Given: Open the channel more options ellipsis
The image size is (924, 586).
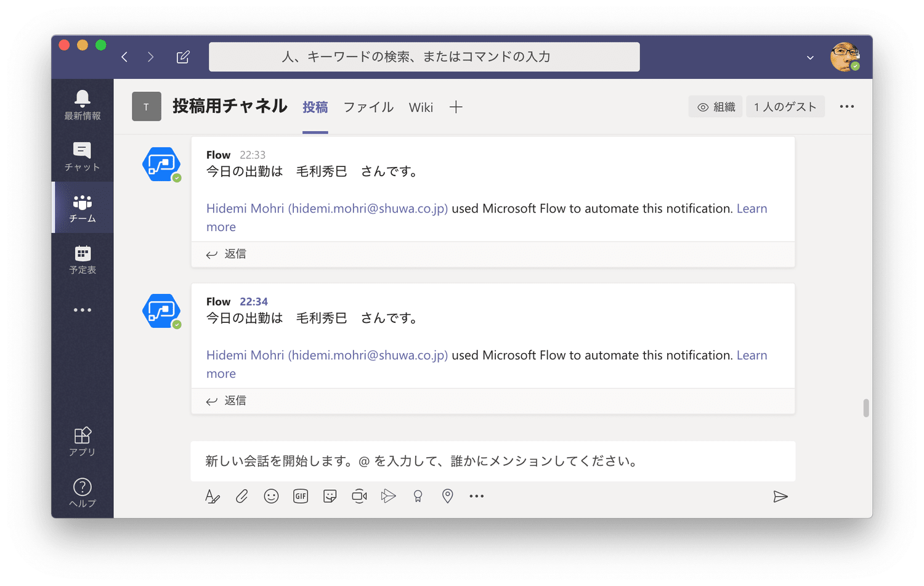Looking at the screenshot, I should pyautogui.click(x=846, y=107).
